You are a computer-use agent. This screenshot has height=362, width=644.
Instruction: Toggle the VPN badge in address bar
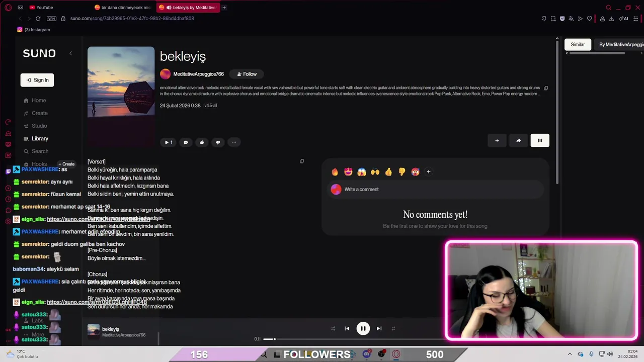(51, 19)
